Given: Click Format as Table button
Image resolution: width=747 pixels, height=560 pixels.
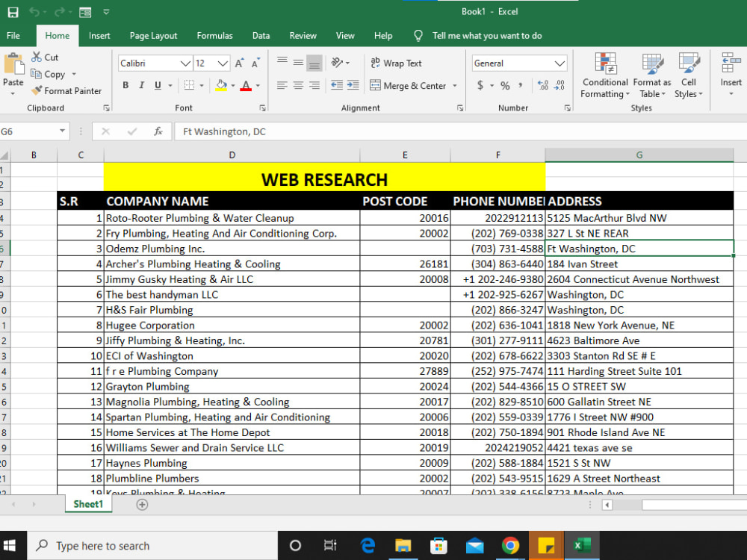Looking at the screenshot, I should click(x=651, y=74).
